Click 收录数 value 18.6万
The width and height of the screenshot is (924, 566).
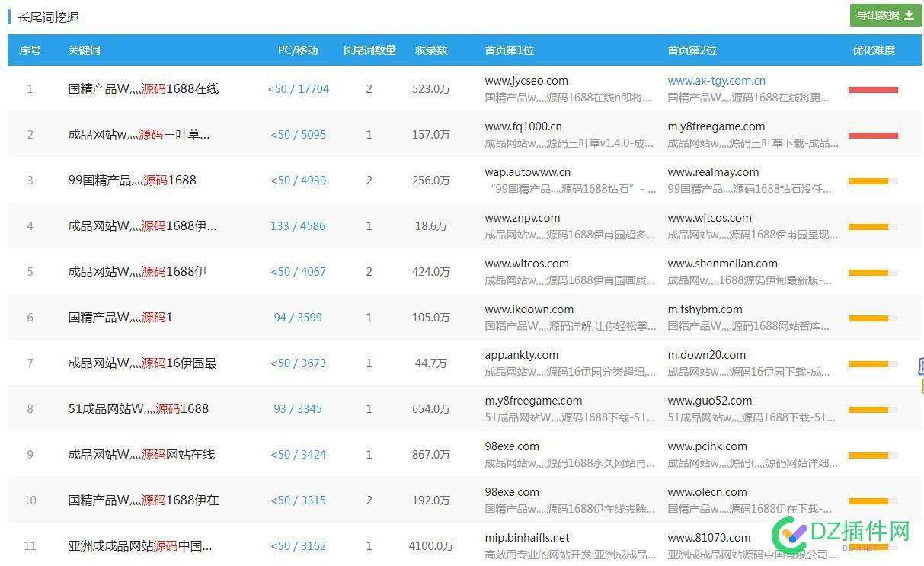(431, 226)
